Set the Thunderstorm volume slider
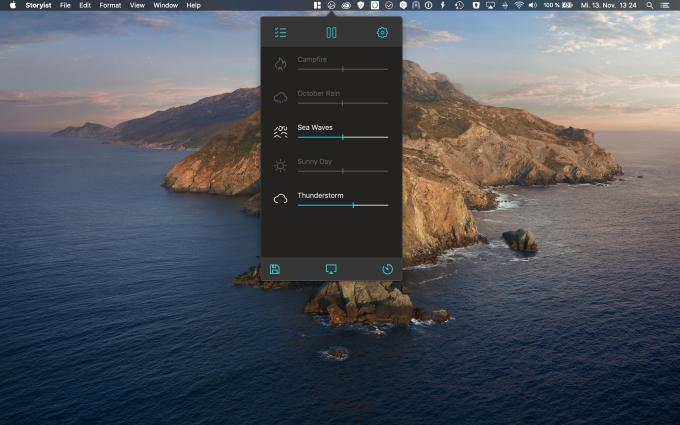 [343, 205]
